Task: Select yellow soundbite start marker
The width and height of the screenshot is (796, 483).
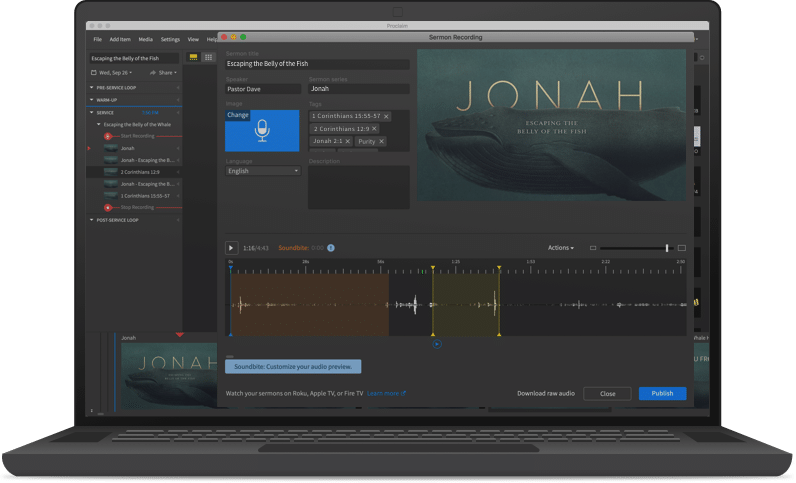Action: click(433, 267)
